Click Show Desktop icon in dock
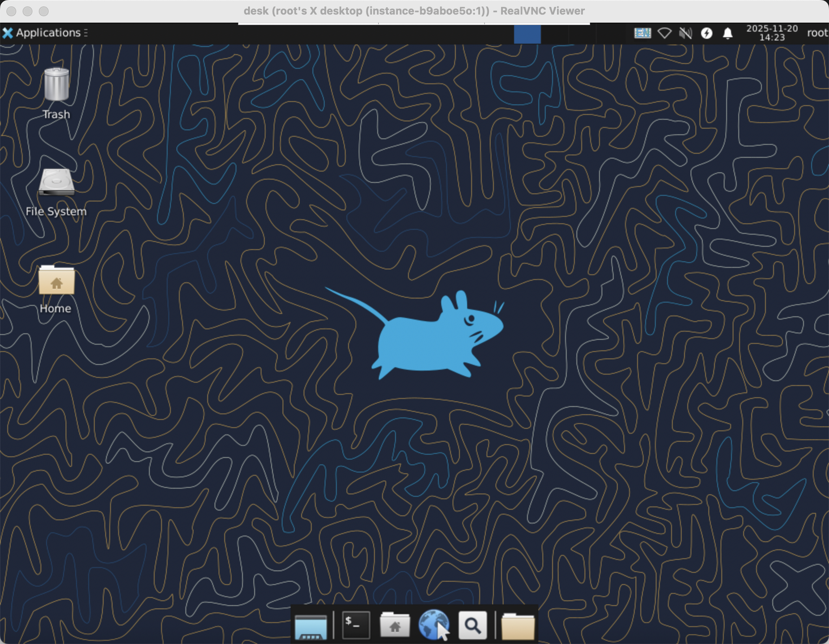The image size is (829, 644). 310,626
